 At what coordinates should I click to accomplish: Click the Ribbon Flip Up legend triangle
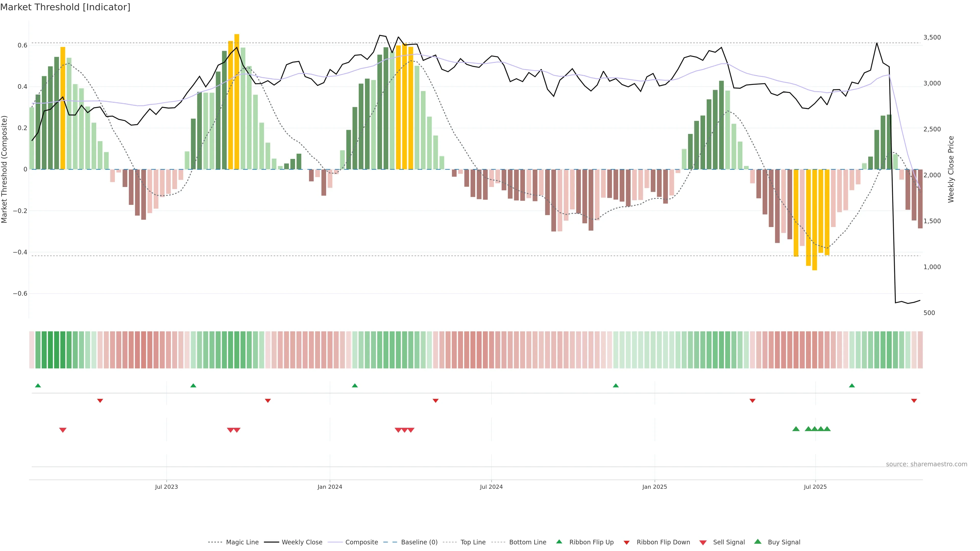559,542
